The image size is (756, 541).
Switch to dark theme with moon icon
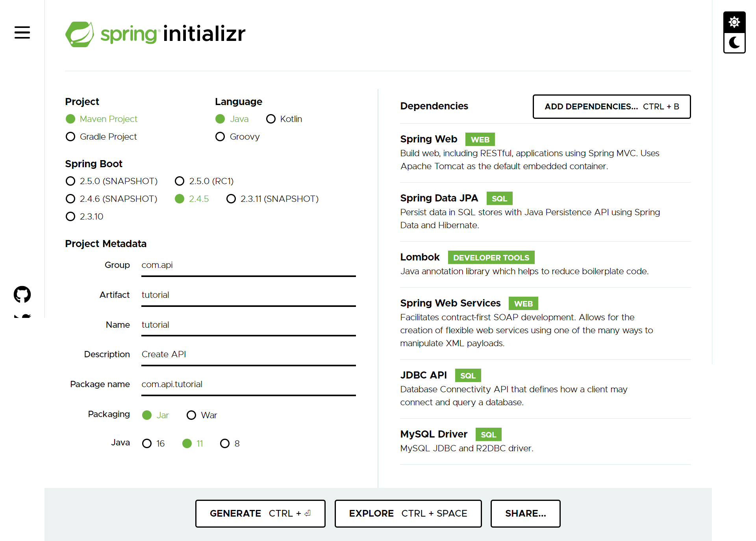point(734,43)
